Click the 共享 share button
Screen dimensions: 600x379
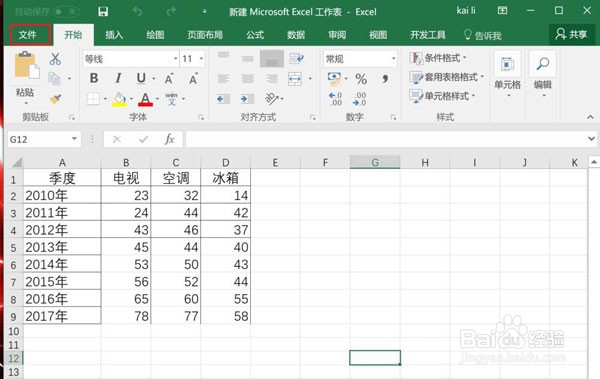coord(572,34)
